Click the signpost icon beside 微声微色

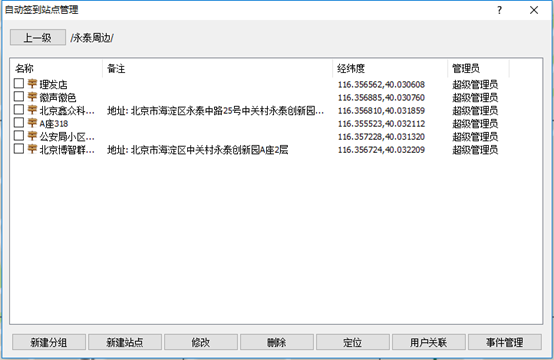coord(32,97)
